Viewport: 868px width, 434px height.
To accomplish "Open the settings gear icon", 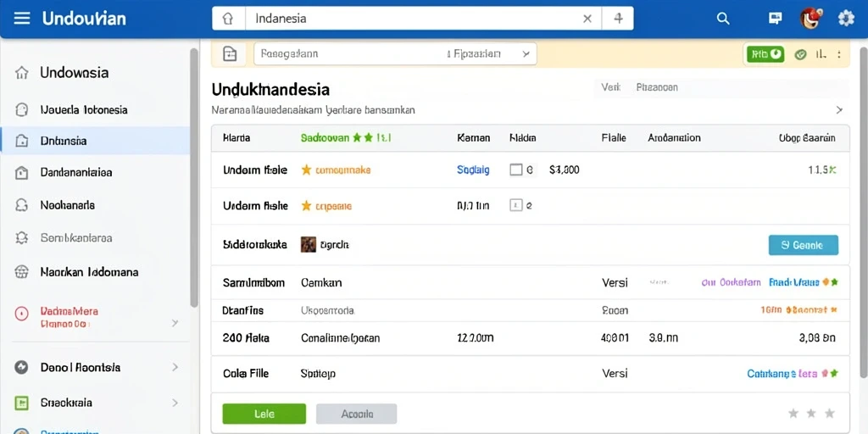I will (x=846, y=19).
